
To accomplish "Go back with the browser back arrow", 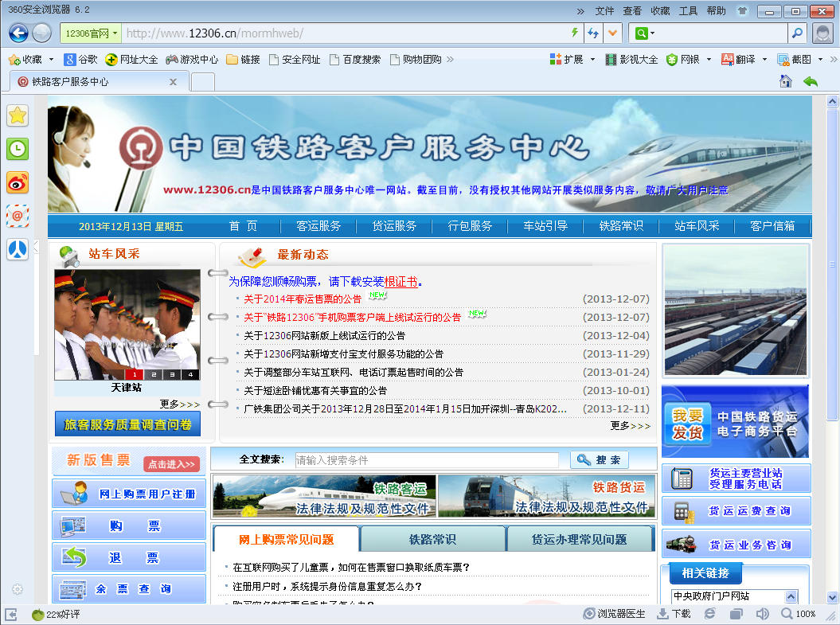I will [x=18, y=33].
